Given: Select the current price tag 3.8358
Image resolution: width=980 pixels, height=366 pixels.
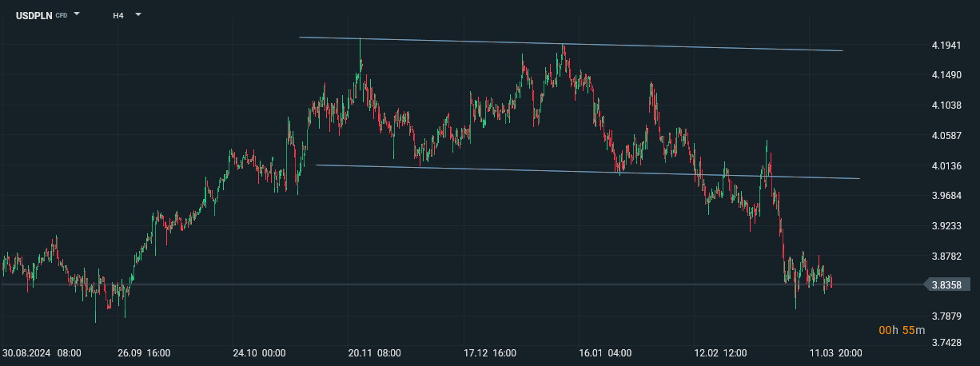Looking at the screenshot, I should point(946,284).
